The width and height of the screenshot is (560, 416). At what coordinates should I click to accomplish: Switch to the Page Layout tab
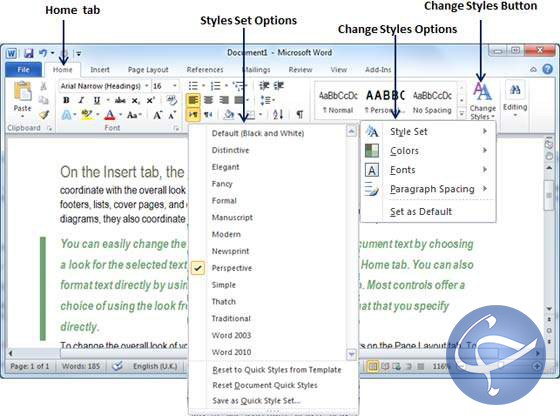pos(148,70)
